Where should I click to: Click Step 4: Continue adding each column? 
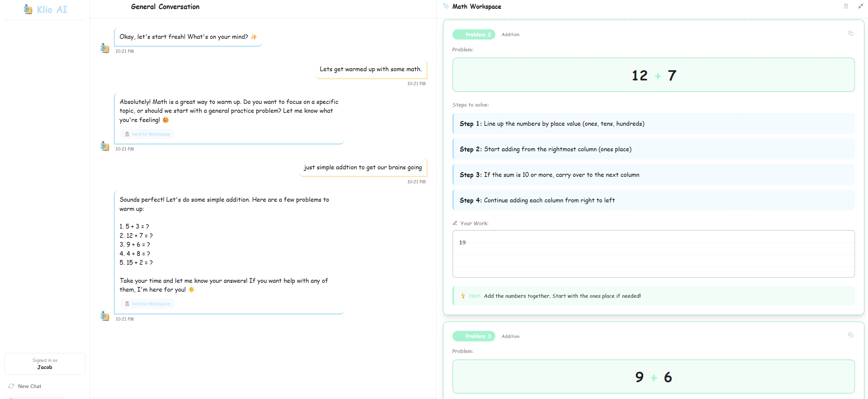tap(653, 200)
